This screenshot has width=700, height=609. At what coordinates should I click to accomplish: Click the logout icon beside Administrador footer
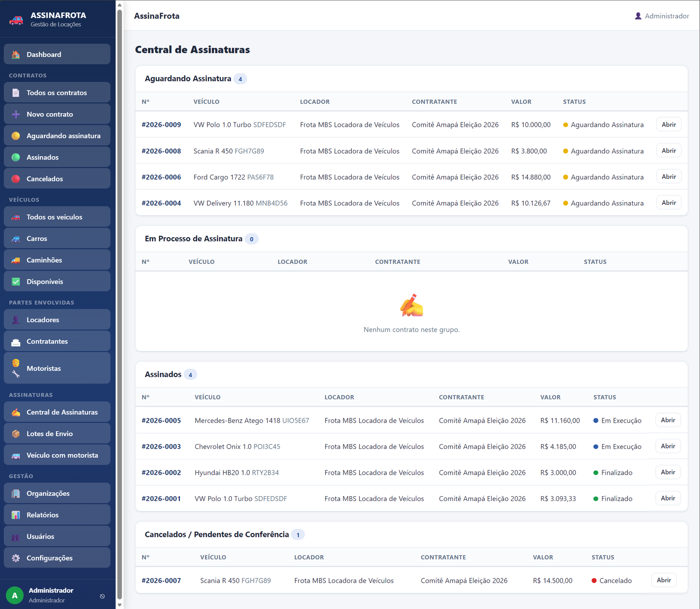[x=102, y=596]
